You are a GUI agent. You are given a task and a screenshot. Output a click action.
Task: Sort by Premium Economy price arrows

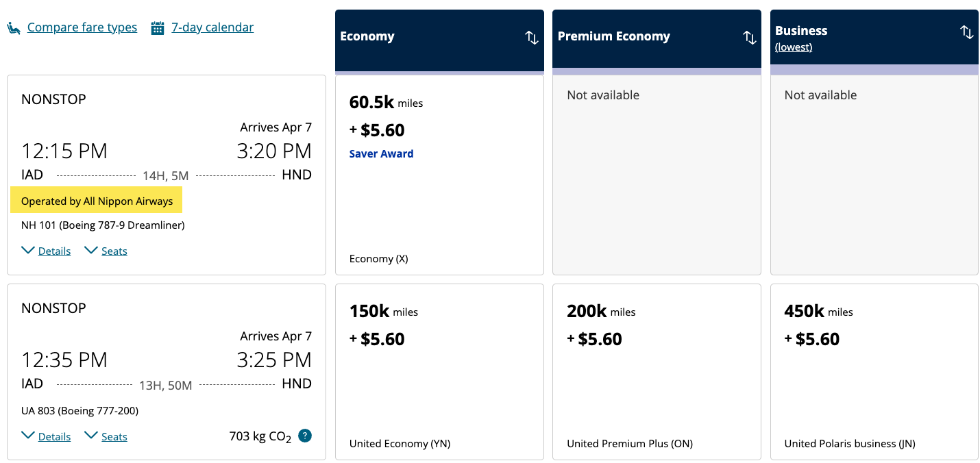[749, 38]
